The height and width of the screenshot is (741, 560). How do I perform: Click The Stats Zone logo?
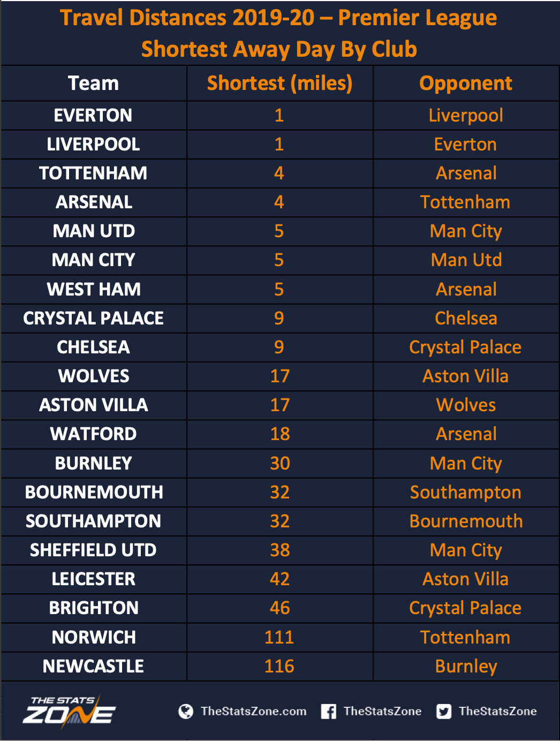(x=69, y=712)
